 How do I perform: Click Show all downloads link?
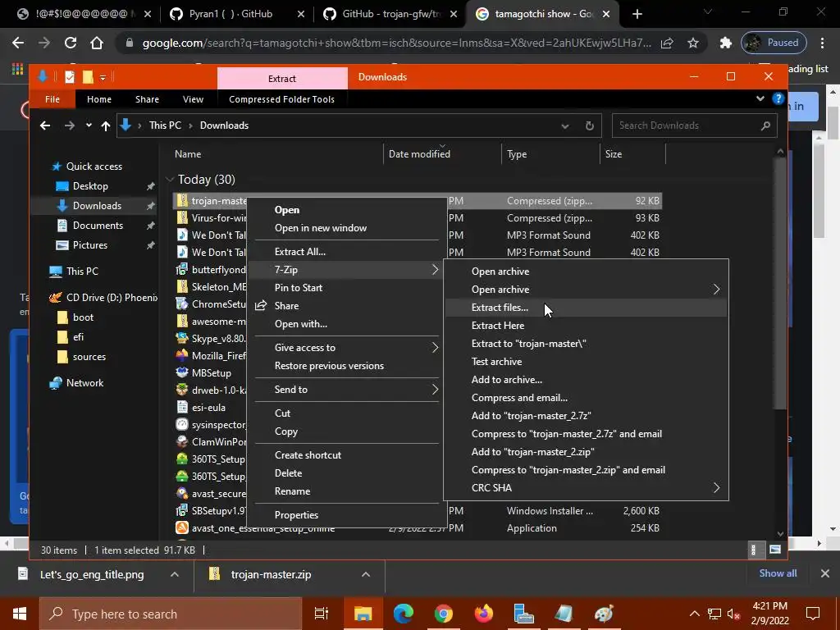tap(778, 573)
